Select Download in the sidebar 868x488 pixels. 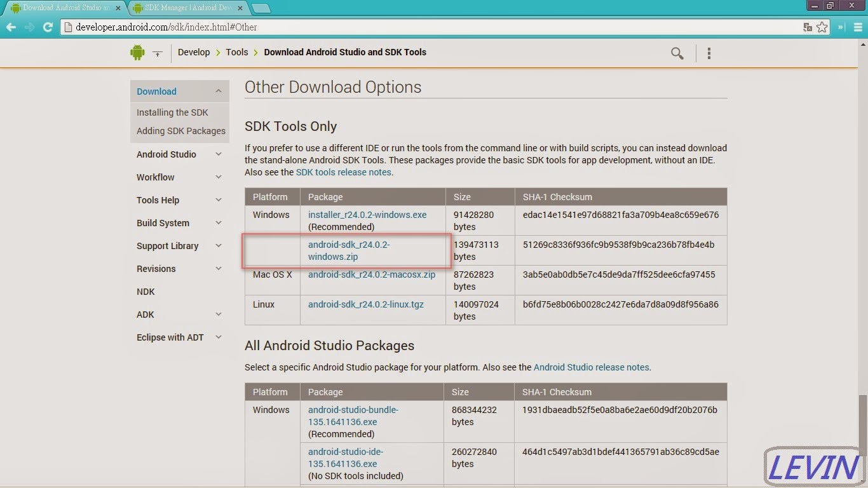point(156,91)
